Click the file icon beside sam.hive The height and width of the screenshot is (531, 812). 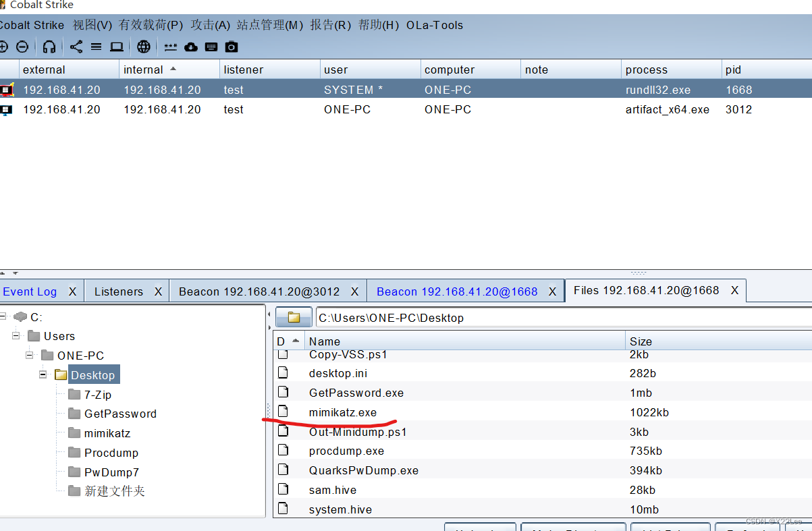click(283, 489)
